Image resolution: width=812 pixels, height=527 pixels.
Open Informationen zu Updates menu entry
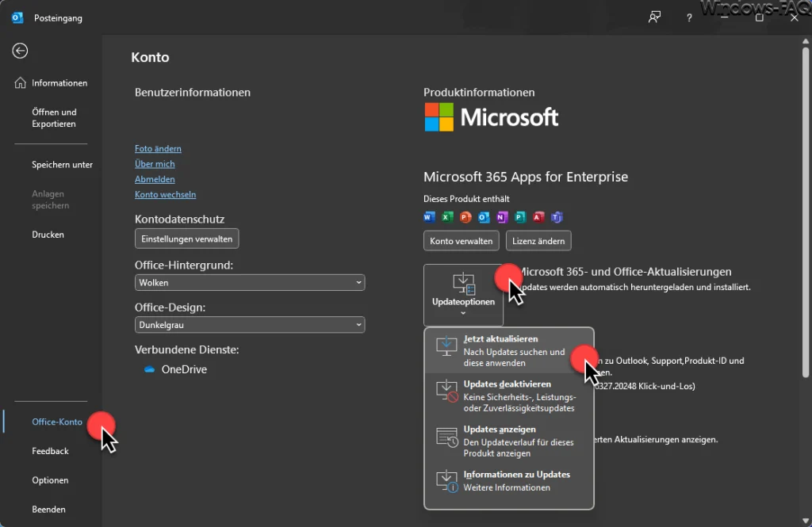pyautogui.click(x=508, y=481)
